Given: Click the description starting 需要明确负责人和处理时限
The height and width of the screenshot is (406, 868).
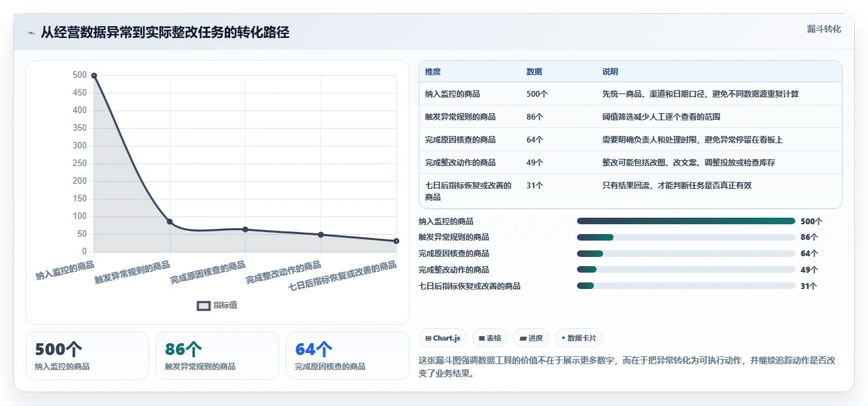Looking at the screenshot, I should (692, 140).
